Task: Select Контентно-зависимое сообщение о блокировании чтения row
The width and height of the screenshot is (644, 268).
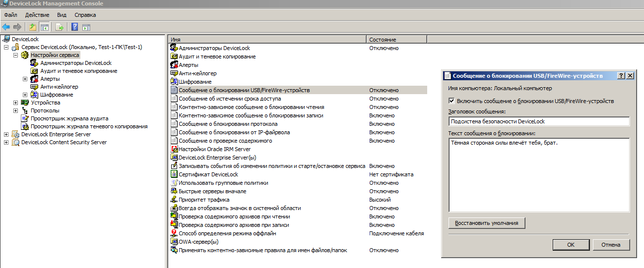Action: coord(298,107)
